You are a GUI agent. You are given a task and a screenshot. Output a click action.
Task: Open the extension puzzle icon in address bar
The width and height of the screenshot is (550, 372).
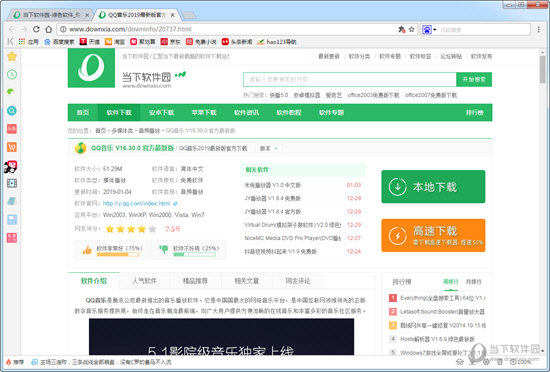pos(402,29)
